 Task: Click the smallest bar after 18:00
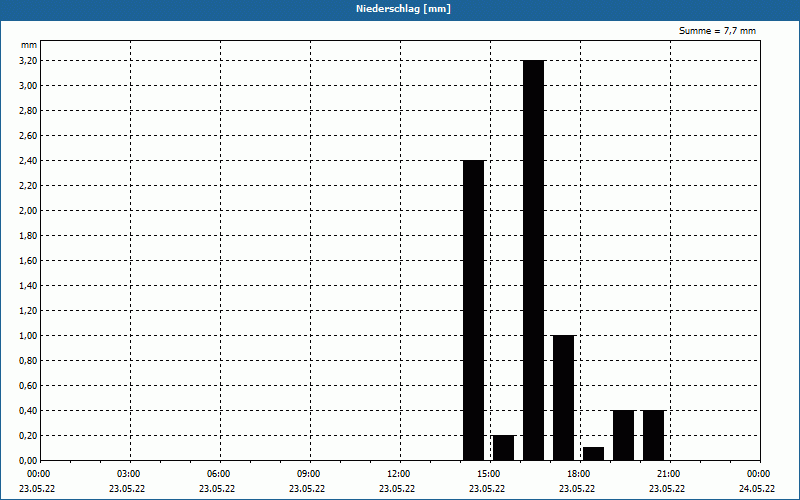click(x=593, y=454)
